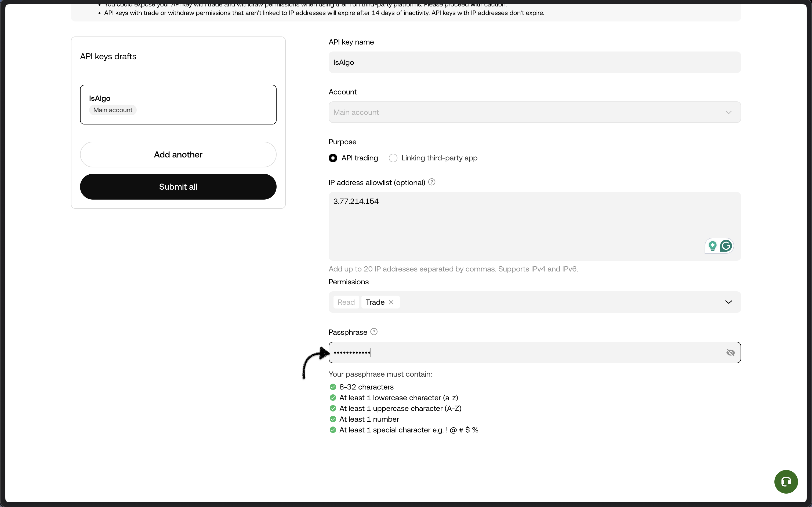Click the checkmark beside 8-32 characters rule
812x507 pixels.
click(x=333, y=387)
